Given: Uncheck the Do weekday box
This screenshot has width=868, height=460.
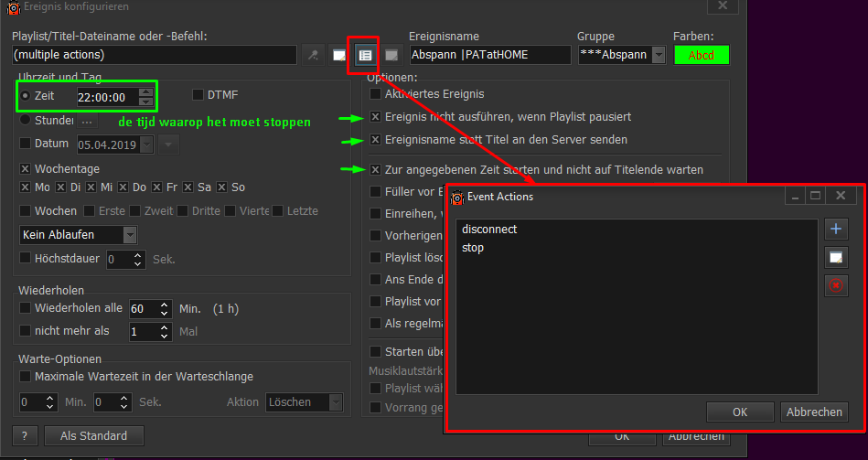Looking at the screenshot, I should click(123, 187).
